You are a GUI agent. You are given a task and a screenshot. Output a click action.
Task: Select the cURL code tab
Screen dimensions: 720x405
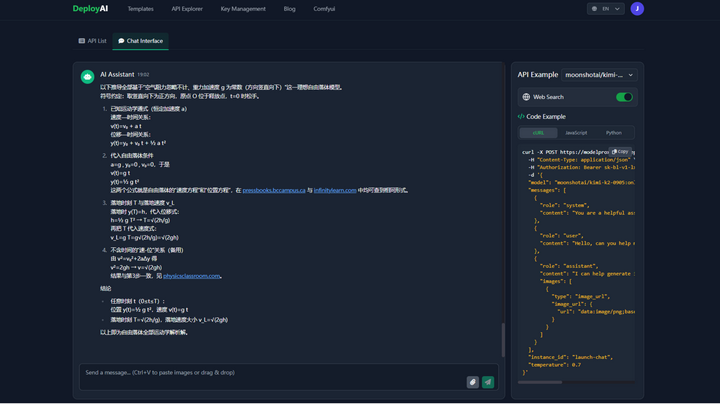pyautogui.click(x=538, y=133)
